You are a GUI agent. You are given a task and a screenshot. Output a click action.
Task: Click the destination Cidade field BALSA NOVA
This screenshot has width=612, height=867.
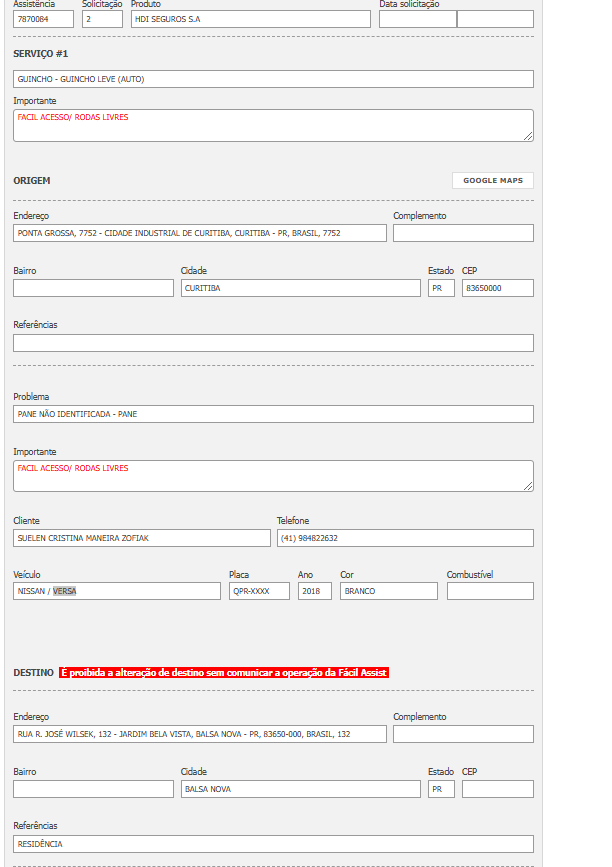pos(300,789)
